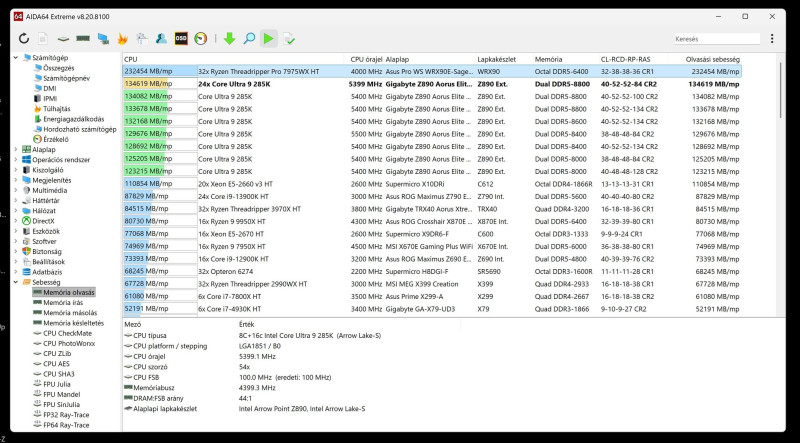Image resolution: width=800 pixels, height=443 pixels.
Task: Click the clipboard tools toolbar icon
Action: pyautogui.click(x=142, y=39)
